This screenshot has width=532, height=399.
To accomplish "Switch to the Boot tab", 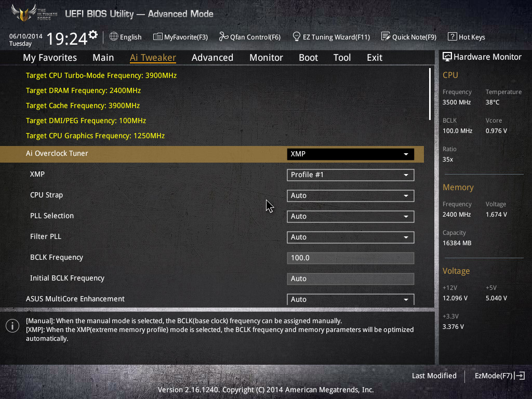I will (309, 58).
